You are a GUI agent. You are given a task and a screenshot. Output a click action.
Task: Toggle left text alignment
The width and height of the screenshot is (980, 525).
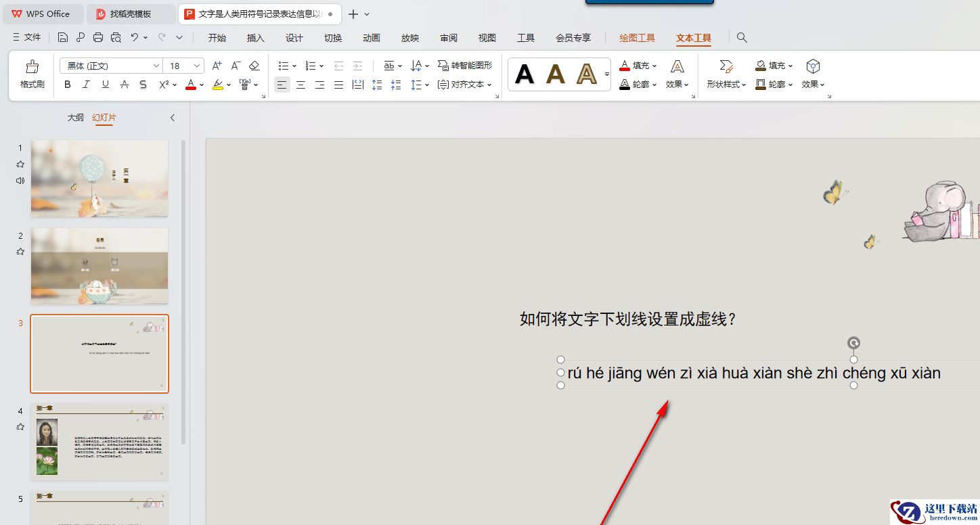(282, 85)
